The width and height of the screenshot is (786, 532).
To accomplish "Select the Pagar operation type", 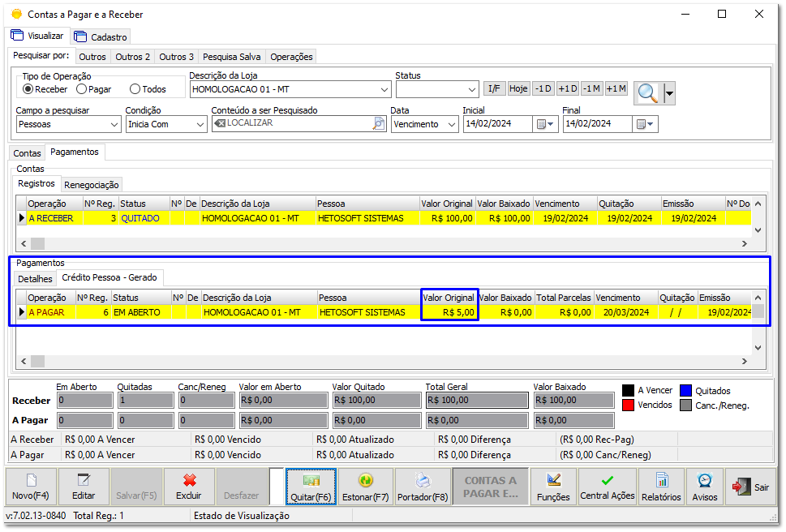I will coord(81,89).
